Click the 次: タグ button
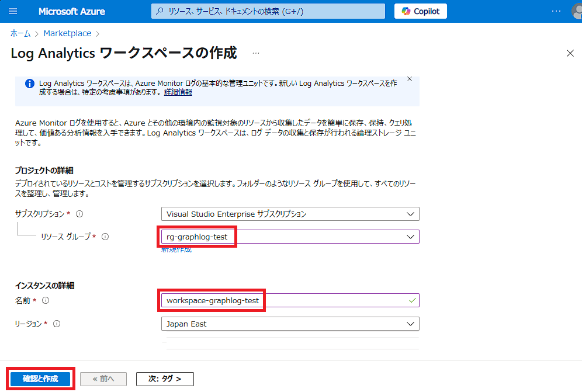Screen dimensions: 582x392 (165, 379)
